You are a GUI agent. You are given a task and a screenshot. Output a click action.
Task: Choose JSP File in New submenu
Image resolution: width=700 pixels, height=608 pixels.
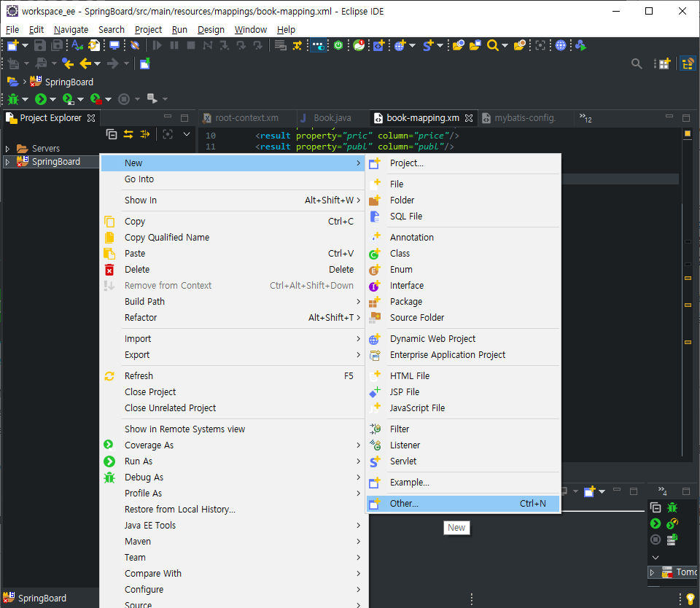coord(463,392)
